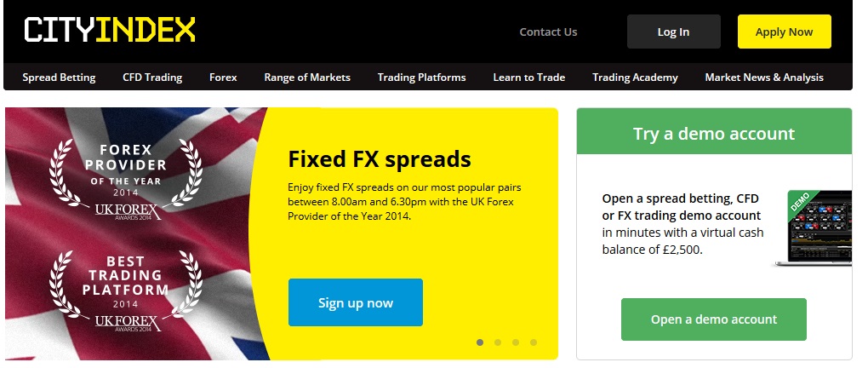Open Trading Platforms menu
Viewport: 868px width, 368px height.
point(422,78)
